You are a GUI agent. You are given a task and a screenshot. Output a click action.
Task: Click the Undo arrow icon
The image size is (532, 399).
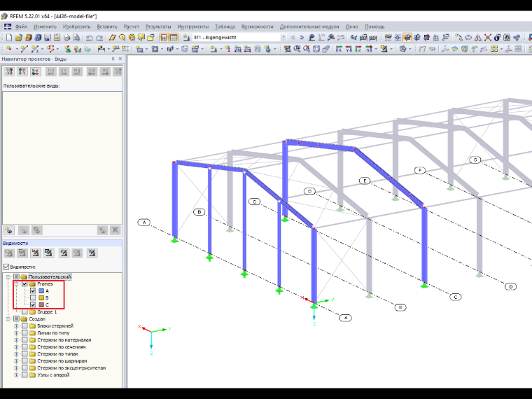[89, 38]
